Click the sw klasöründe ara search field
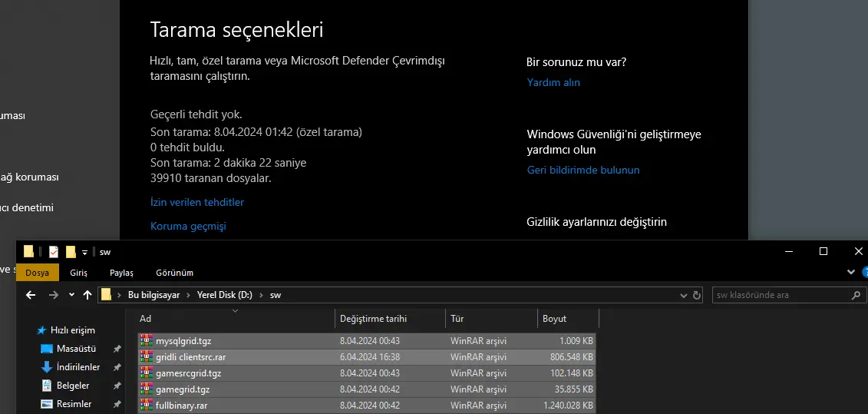This screenshot has width=868, height=414. [779, 295]
